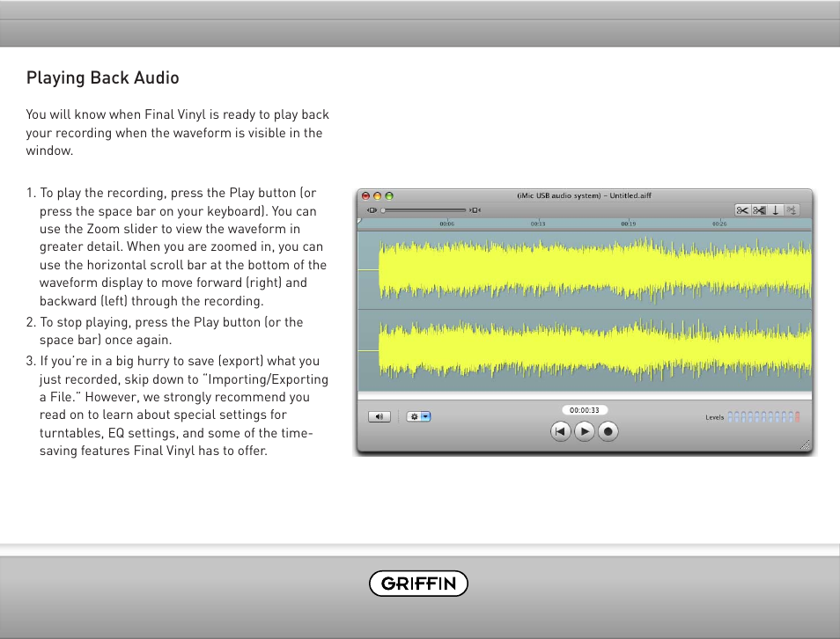Image resolution: width=840 pixels, height=639 pixels.
Task: Click the horizontal scroll bar under waveform
Action: point(585,395)
